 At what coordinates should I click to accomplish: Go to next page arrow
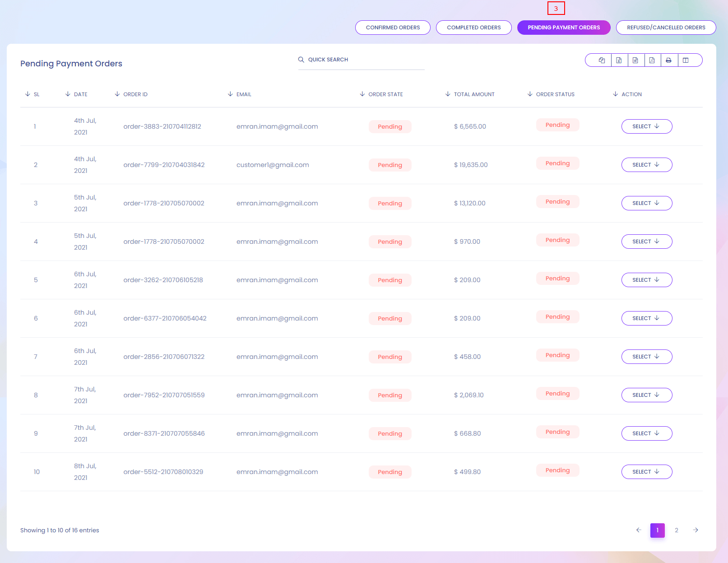pyautogui.click(x=696, y=530)
